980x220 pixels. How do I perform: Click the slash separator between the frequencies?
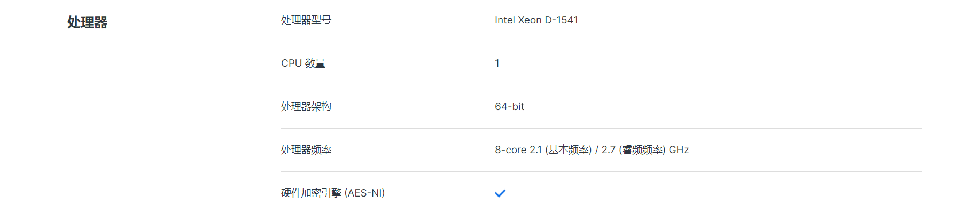click(x=596, y=150)
